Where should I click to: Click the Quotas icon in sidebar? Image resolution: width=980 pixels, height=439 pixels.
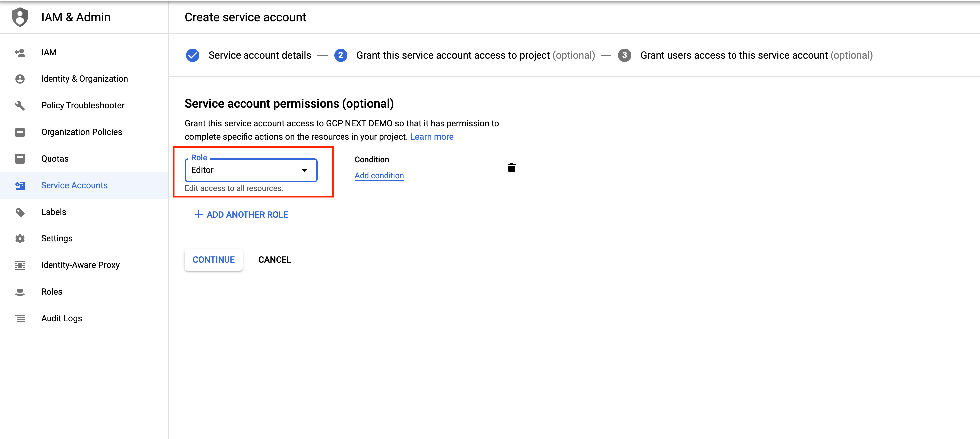pyautogui.click(x=20, y=159)
